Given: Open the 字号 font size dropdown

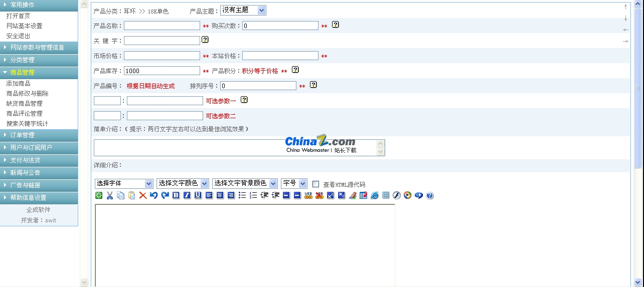Looking at the screenshot, I should (294, 183).
